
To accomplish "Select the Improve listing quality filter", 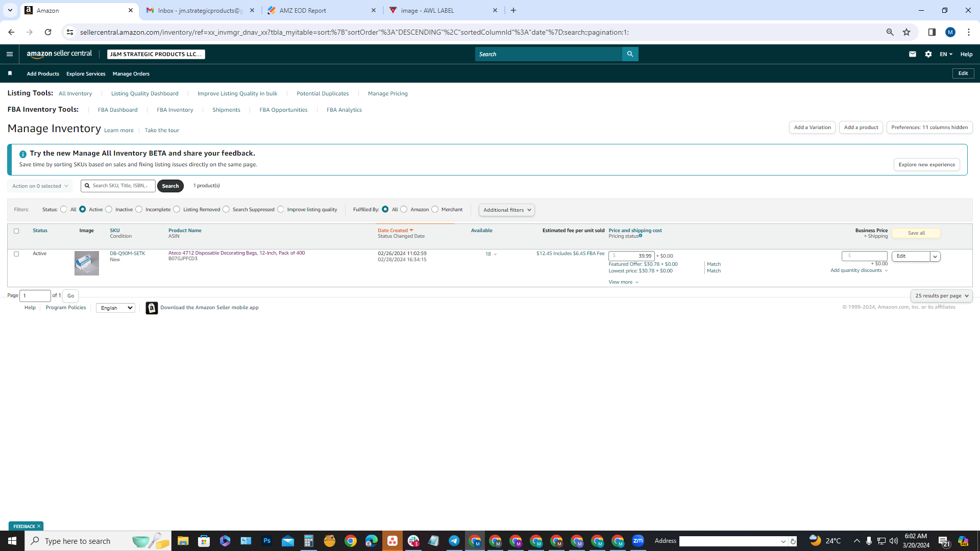I will pyautogui.click(x=281, y=209).
